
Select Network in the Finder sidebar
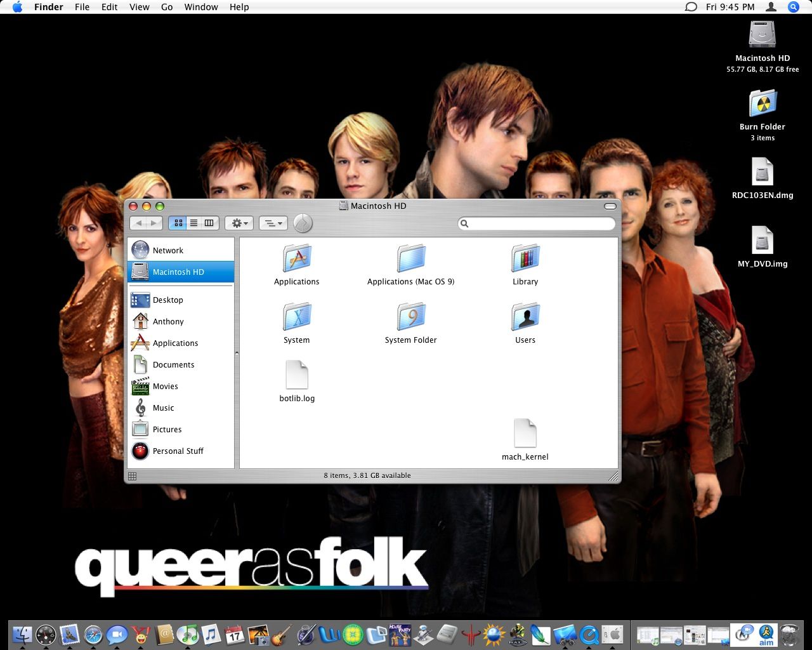pyautogui.click(x=181, y=250)
